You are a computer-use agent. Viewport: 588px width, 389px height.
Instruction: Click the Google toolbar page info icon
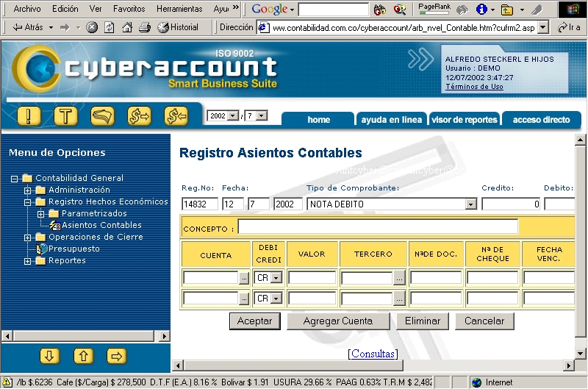point(481,10)
